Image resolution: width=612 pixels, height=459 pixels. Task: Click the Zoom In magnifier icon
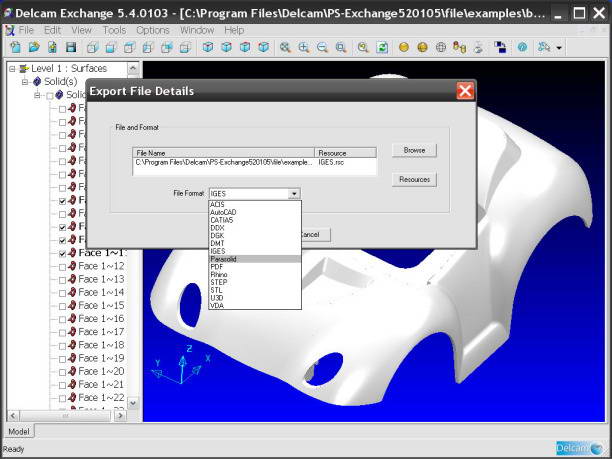pyautogui.click(x=304, y=47)
